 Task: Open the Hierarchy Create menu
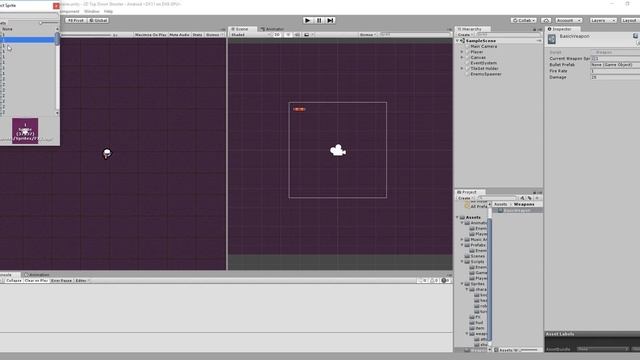[465, 35]
